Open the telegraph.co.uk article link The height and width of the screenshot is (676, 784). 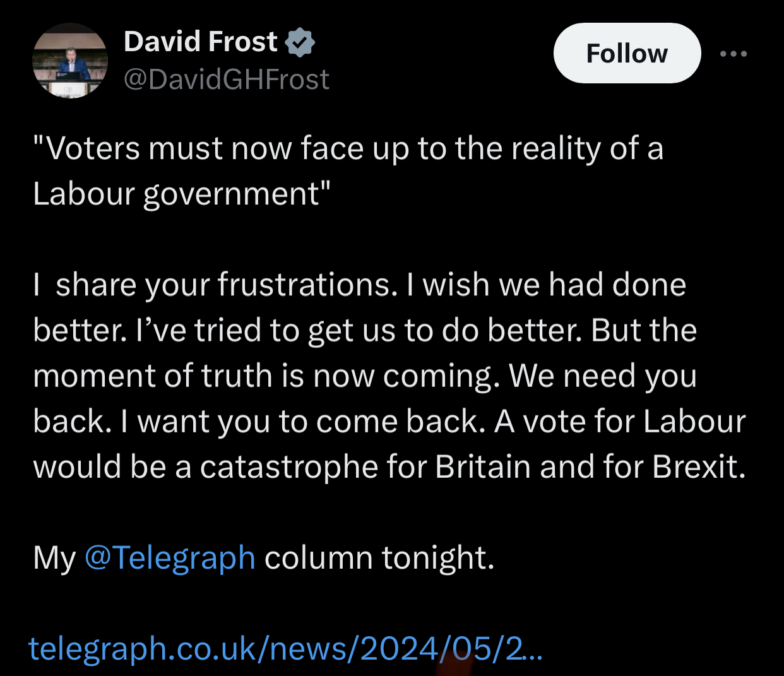point(285,649)
